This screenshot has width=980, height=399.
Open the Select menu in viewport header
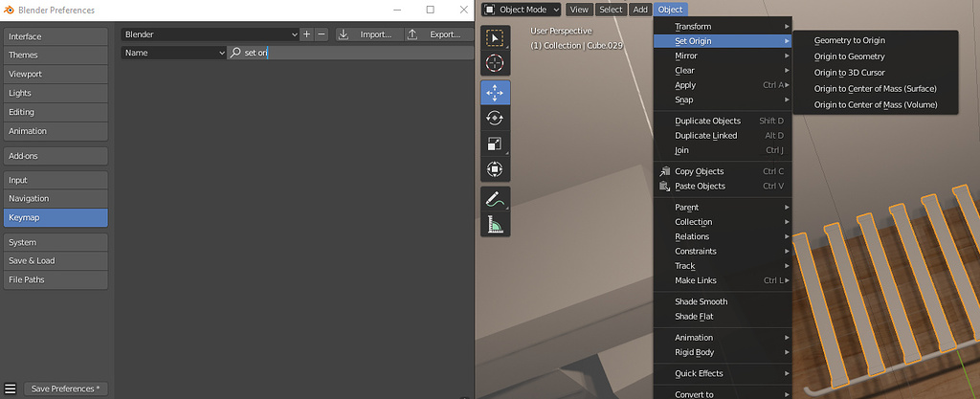[x=611, y=10]
